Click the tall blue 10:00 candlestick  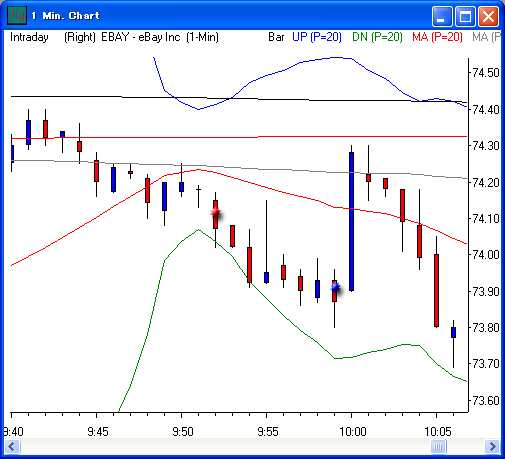point(351,221)
